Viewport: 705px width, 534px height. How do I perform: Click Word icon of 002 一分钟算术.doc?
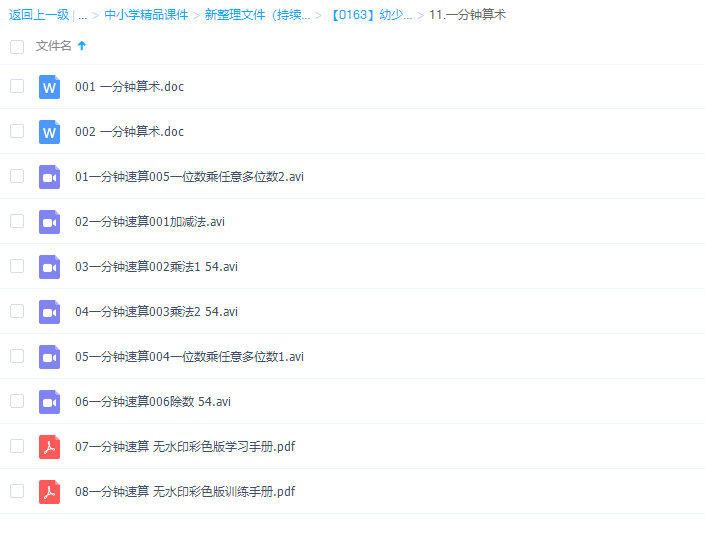(x=49, y=132)
